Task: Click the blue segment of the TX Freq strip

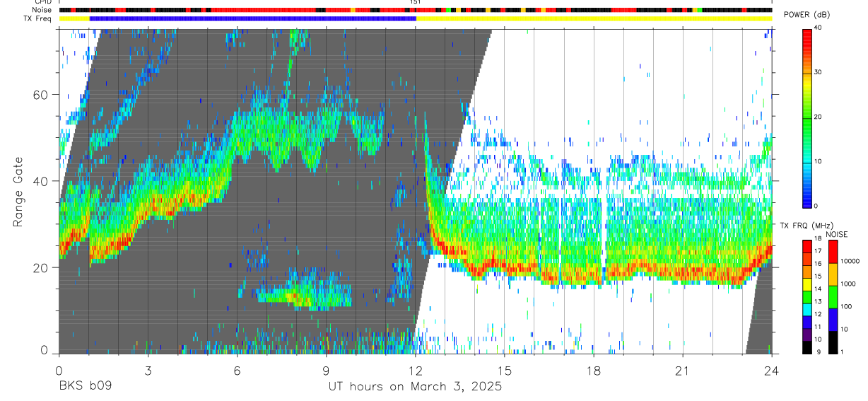Action: click(x=253, y=18)
